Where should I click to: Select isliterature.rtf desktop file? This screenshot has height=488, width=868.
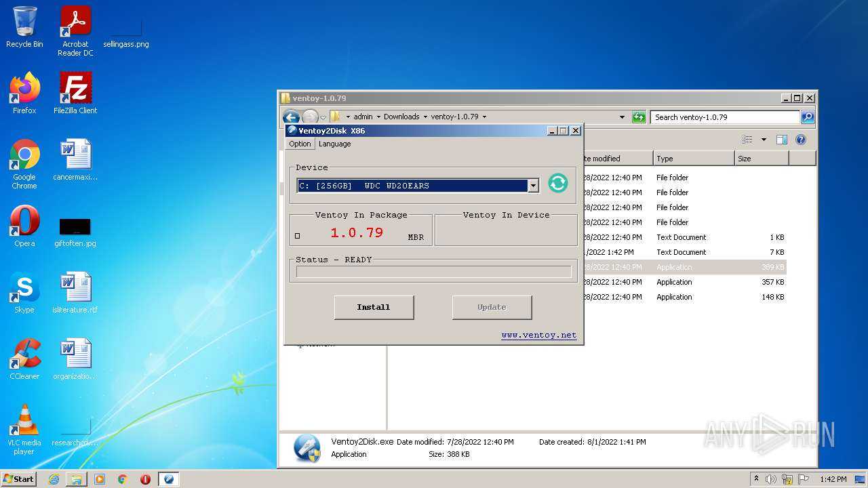point(75,293)
